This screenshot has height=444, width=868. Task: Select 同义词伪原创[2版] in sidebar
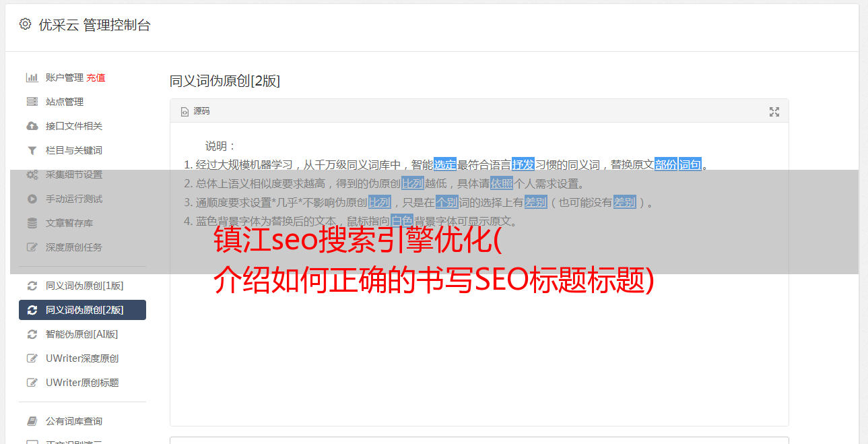coord(82,310)
